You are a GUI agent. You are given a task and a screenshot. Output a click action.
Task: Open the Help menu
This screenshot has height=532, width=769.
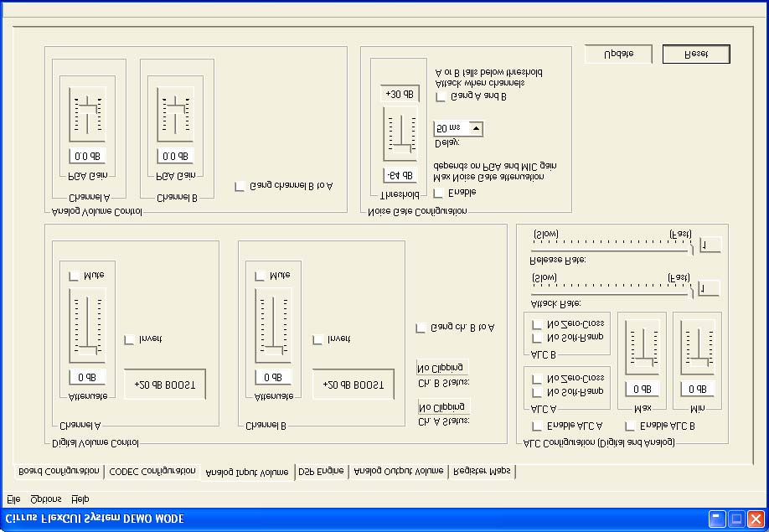coord(80,498)
